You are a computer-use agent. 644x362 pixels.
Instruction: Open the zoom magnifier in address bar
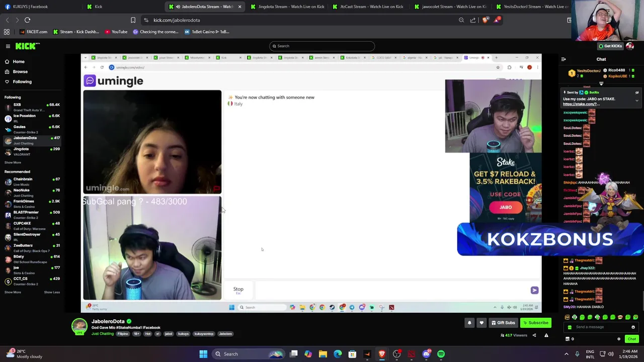tap(461, 20)
